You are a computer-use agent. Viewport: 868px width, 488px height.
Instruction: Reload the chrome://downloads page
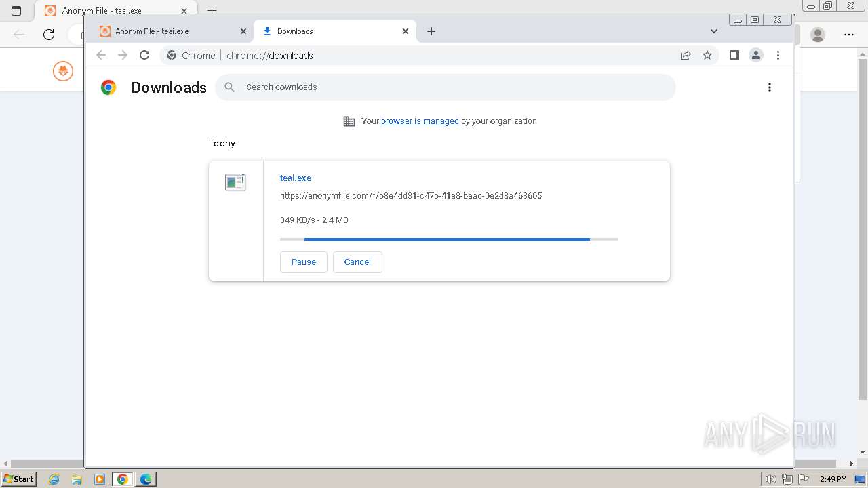click(x=144, y=56)
